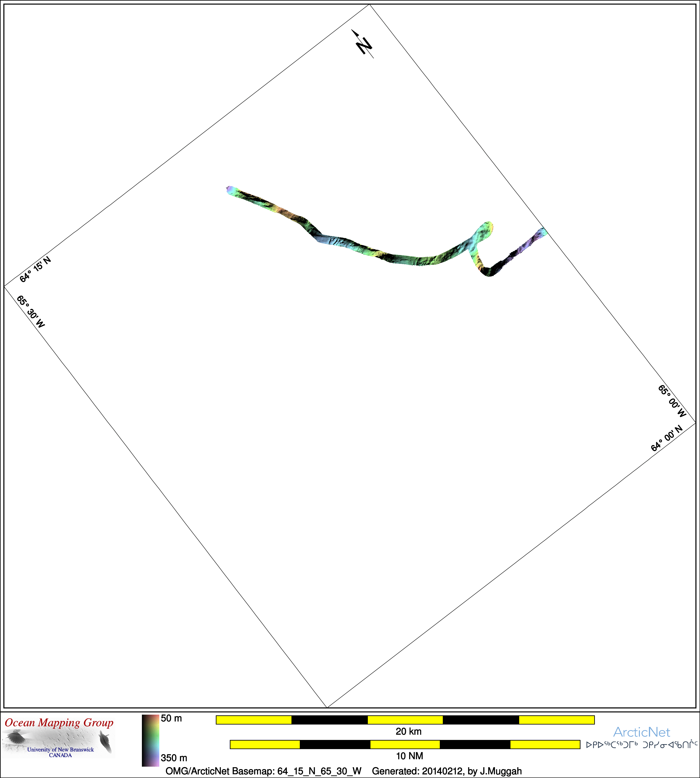
Task: Click the 50 m depth label
Action: pyautogui.click(x=171, y=718)
